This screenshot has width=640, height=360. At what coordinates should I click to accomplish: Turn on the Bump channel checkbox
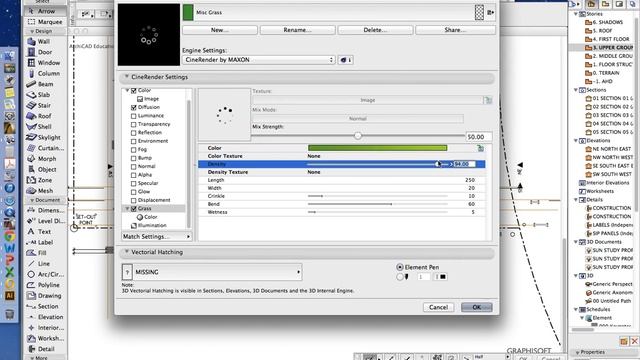(x=133, y=158)
